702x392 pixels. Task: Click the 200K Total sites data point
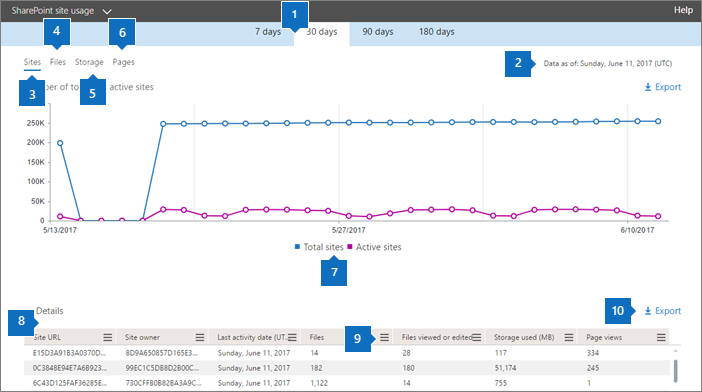[x=60, y=143]
